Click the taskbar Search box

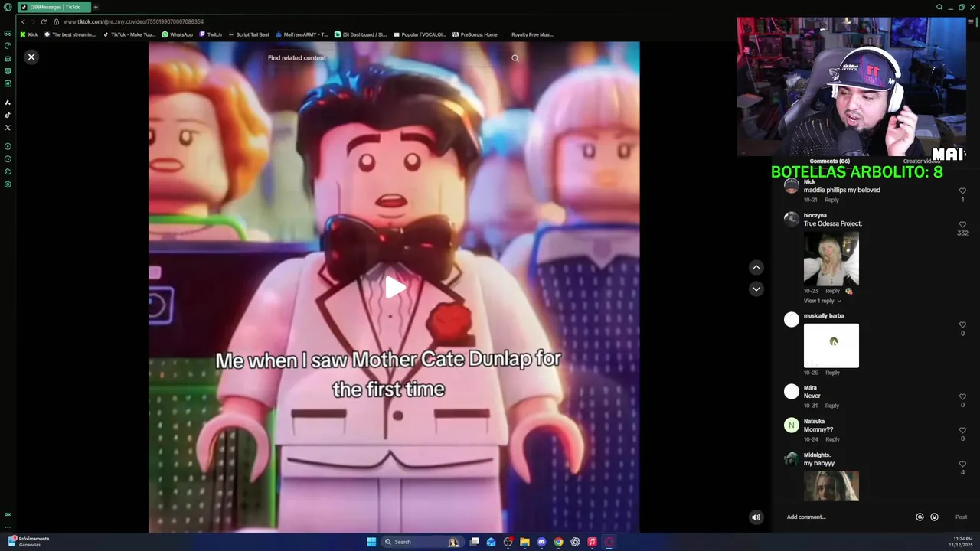point(422,542)
